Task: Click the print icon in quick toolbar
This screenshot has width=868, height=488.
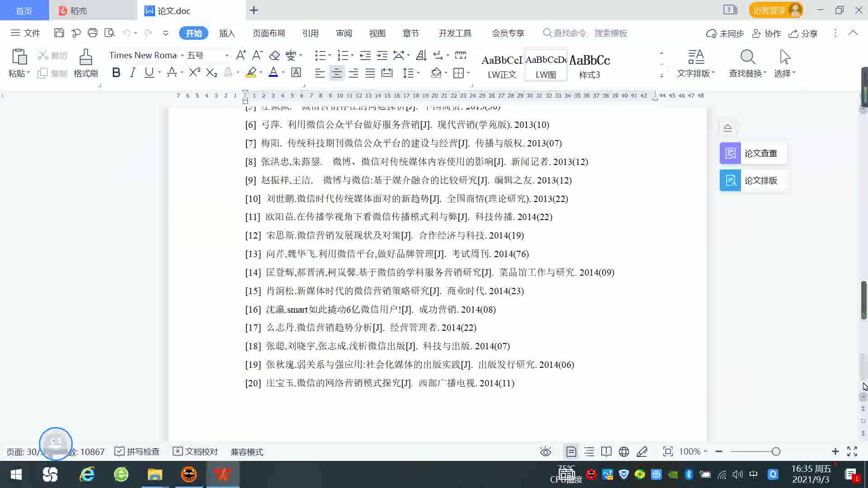Action: tap(93, 33)
